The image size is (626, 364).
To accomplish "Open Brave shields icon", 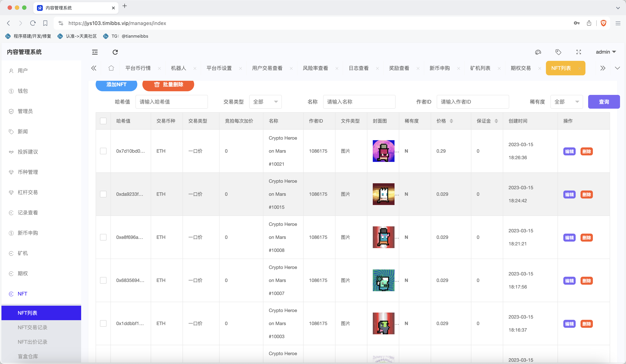I will pyautogui.click(x=603, y=23).
